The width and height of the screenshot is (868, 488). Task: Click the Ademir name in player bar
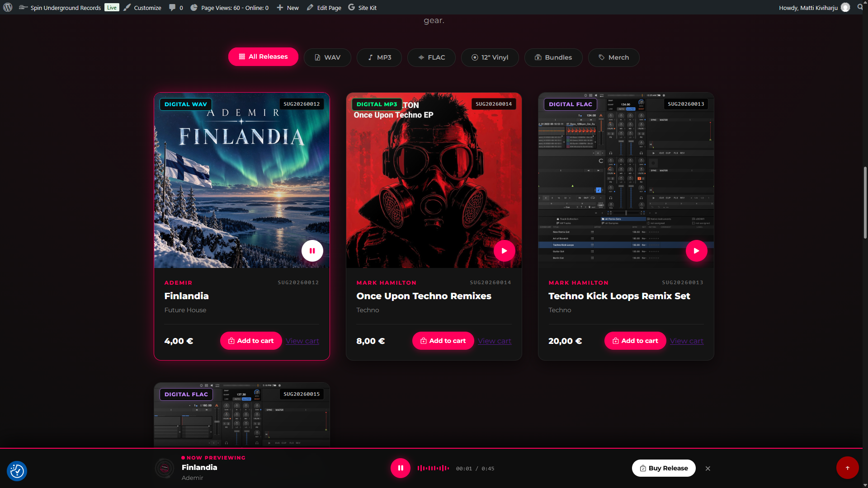193,478
